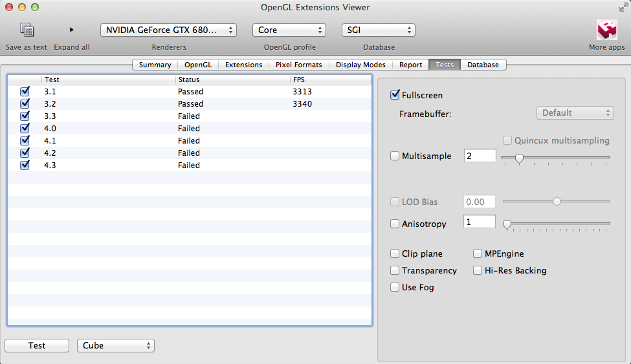
Task: Switch to the OpenGL tab
Action: (x=198, y=65)
